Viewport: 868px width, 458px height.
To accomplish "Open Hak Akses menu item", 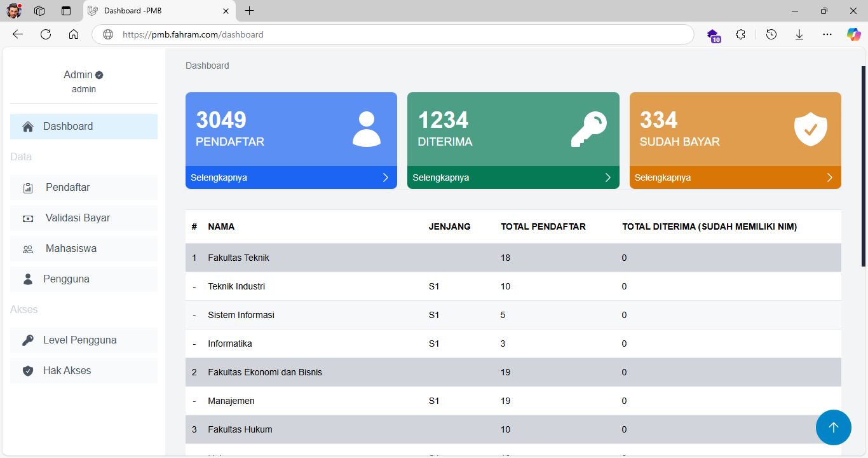I will point(67,371).
